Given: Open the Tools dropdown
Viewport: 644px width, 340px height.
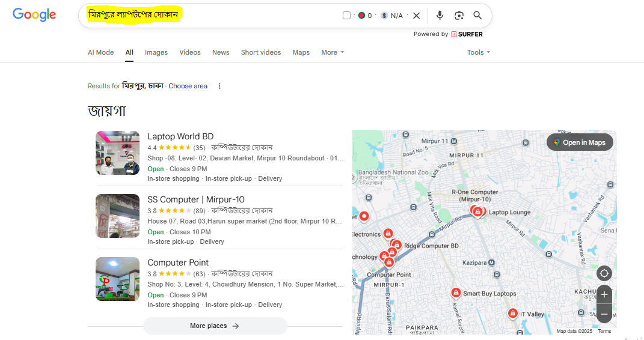Looking at the screenshot, I should point(478,52).
